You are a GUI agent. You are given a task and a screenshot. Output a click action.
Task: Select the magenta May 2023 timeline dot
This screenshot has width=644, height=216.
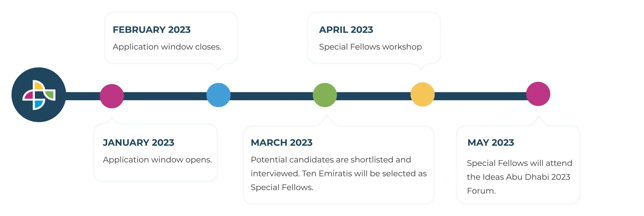[538, 94]
